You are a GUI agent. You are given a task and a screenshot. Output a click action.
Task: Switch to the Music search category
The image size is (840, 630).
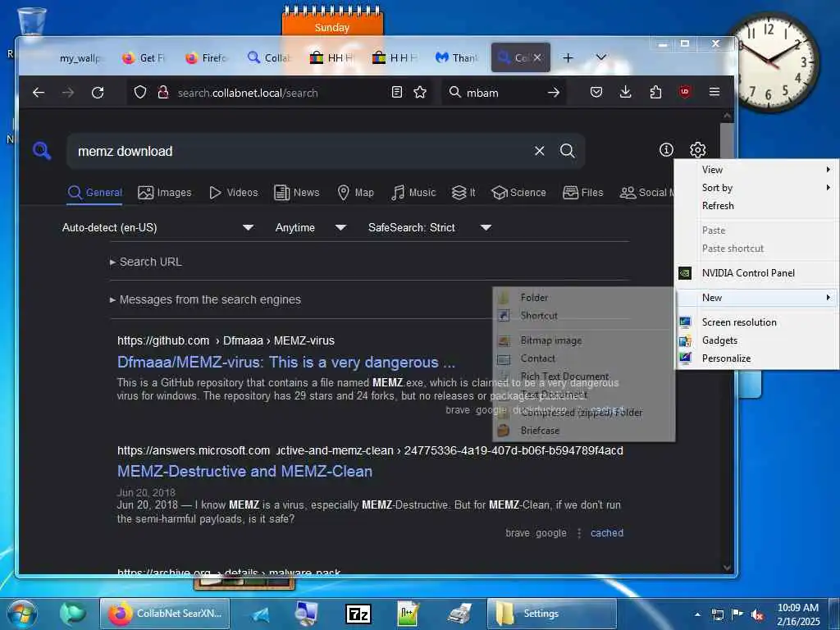click(413, 193)
